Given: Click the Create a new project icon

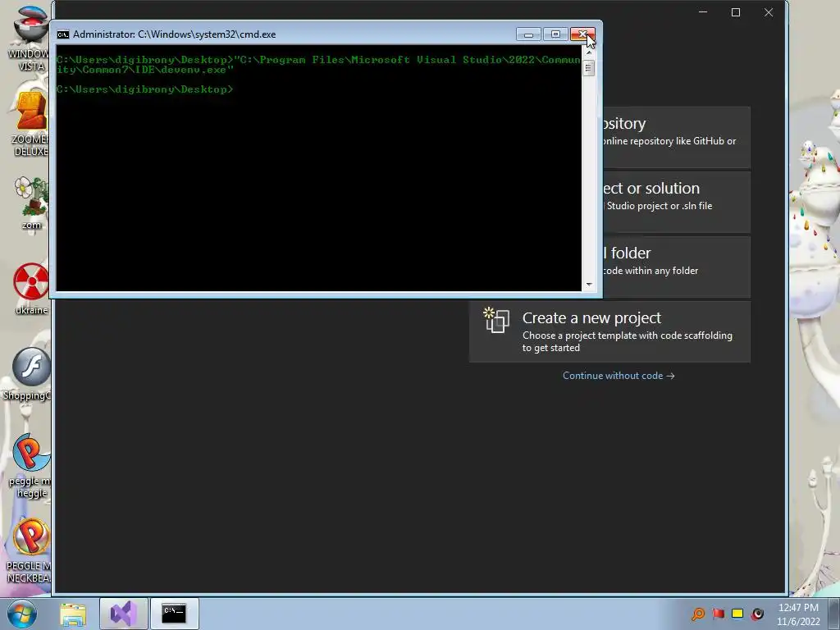Looking at the screenshot, I should [x=496, y=320].
